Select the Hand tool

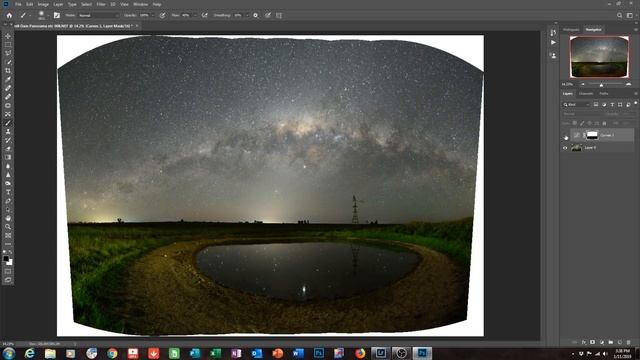tap(8, 218)
